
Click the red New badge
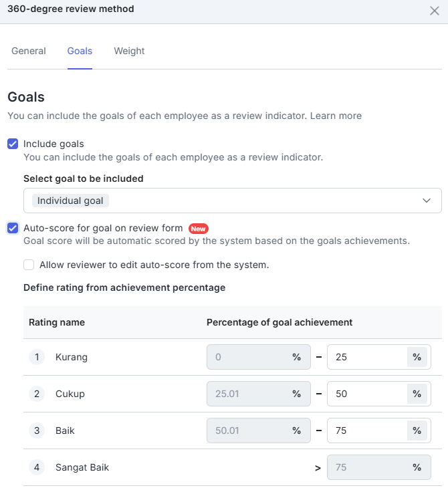[x=199, y=229]
